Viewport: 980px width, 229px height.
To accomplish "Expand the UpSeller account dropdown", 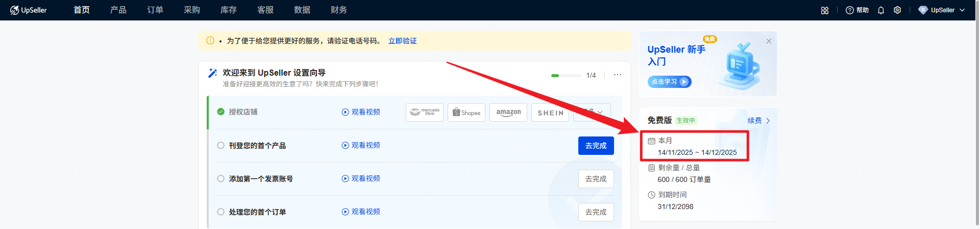I will 942,10.
